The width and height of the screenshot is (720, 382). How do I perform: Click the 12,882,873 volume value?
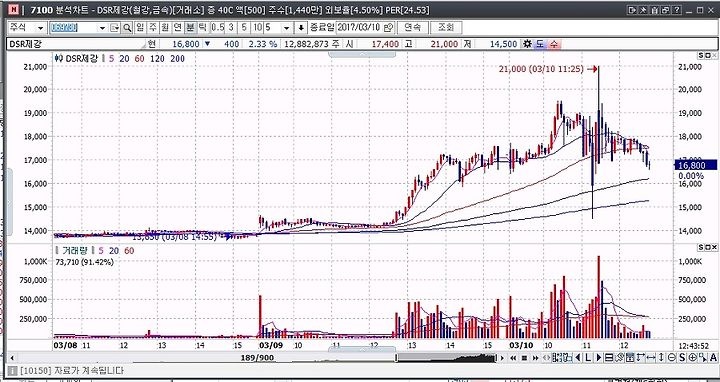(306, 44)
